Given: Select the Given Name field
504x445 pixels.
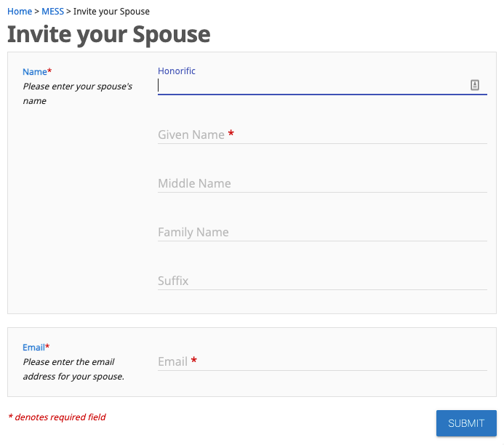Looking at the screenshot, I should (322, 135).
